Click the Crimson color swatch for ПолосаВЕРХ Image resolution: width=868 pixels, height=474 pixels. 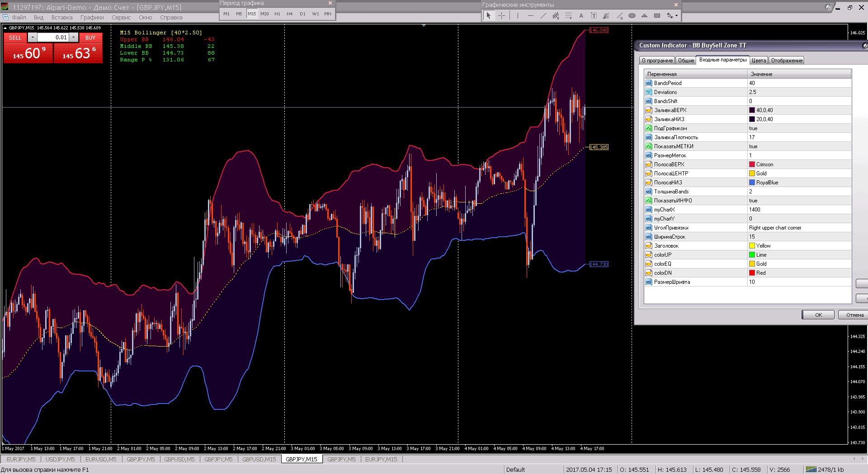click(752, 164)
